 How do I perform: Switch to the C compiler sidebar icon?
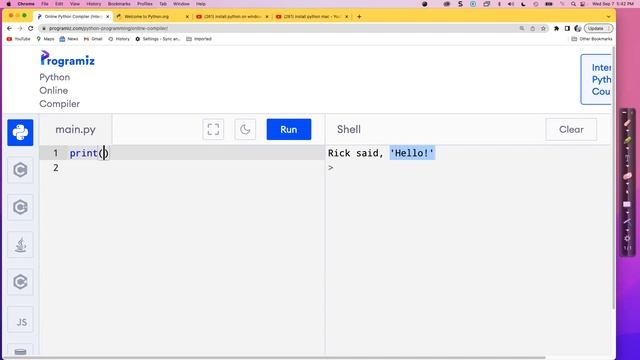[20, 170]
